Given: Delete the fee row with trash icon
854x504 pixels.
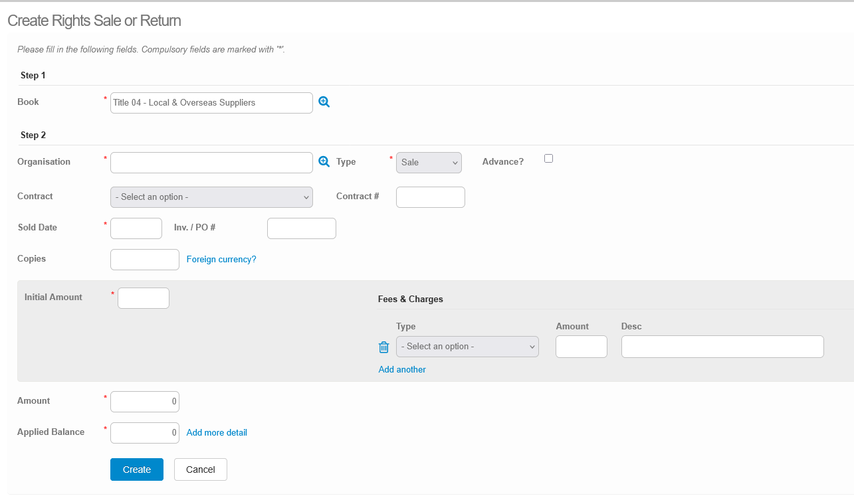Looking at the screenshot, I should [x=383, y=347].
